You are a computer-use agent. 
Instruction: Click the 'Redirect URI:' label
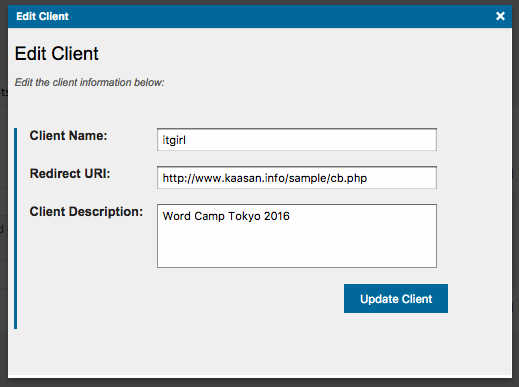[70, 174]
